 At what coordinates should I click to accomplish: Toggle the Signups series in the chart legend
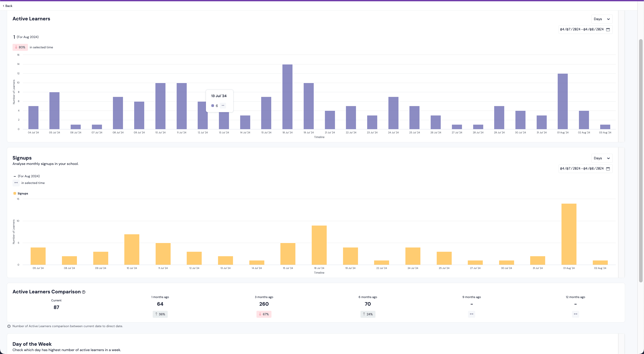pyautogui.click(x=22, y=193)
